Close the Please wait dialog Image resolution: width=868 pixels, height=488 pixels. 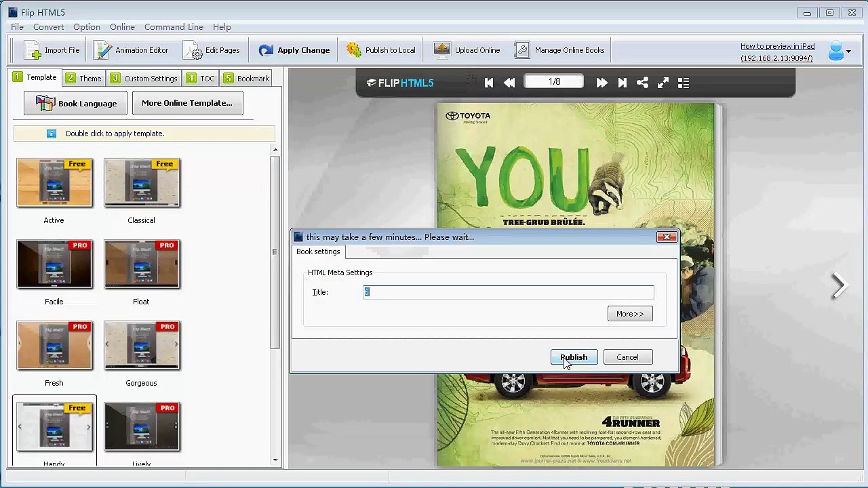coord(667,237)
